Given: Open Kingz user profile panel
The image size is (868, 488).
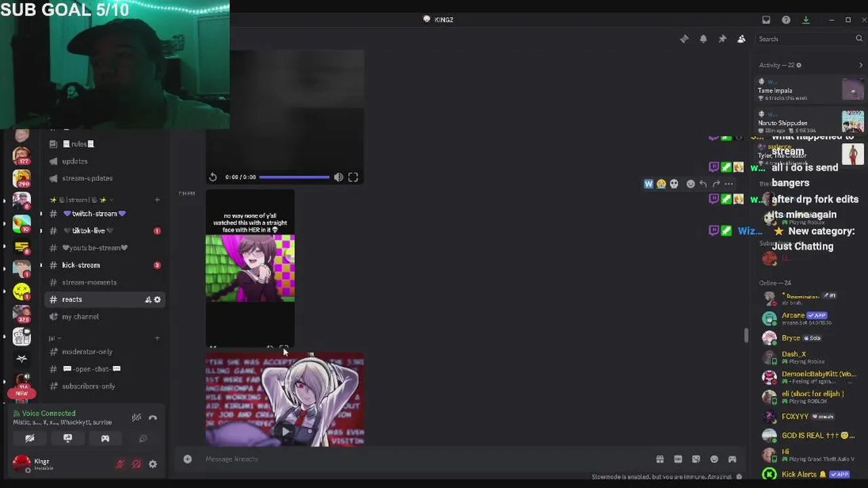Looking at the screenshot, I should pyautogui.click(x=41, y=464).
